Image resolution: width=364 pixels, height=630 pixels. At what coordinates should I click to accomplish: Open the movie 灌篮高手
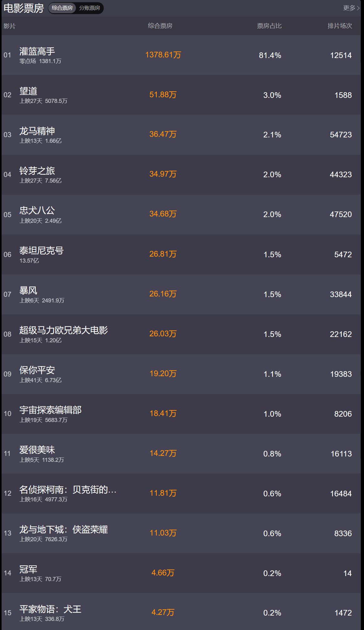[37, 51]
